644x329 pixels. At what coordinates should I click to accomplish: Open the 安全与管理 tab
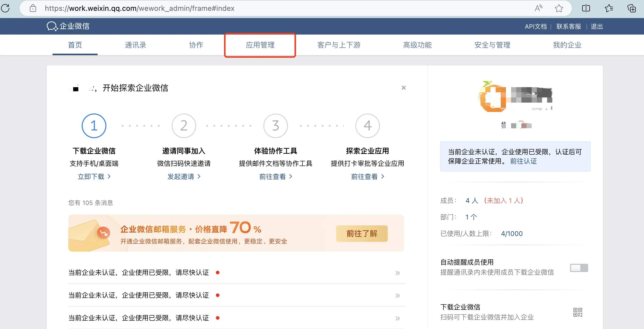(x=492, y=45)
